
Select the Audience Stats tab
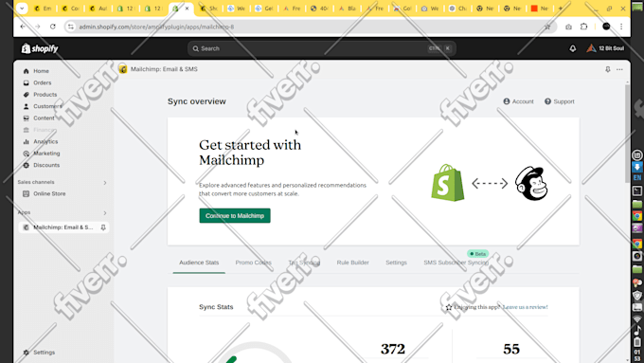[199, 263]
